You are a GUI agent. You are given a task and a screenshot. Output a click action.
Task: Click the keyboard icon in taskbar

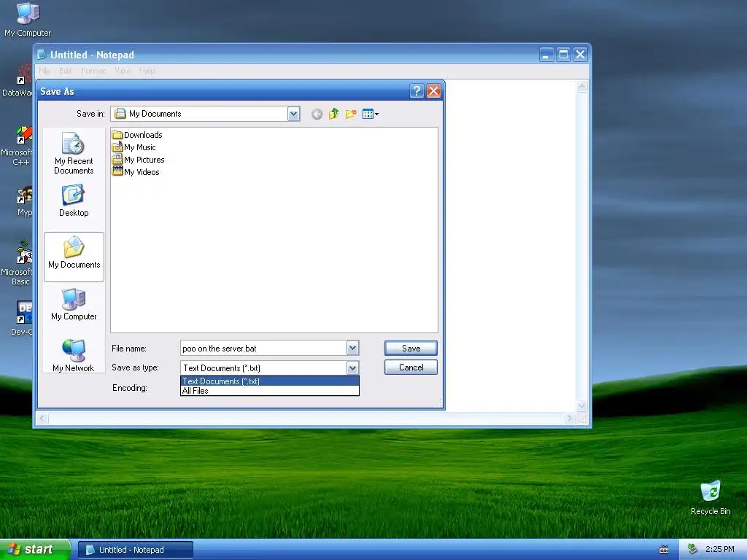tap(664, 550)
